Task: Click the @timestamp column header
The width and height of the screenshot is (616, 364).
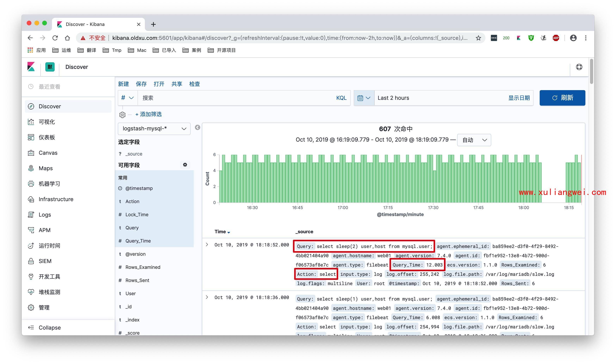Action: pos(139,188)
